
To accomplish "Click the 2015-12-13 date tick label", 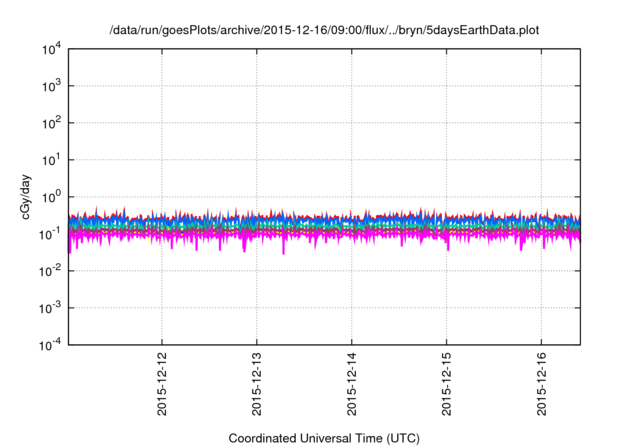I will pos(257,384).
